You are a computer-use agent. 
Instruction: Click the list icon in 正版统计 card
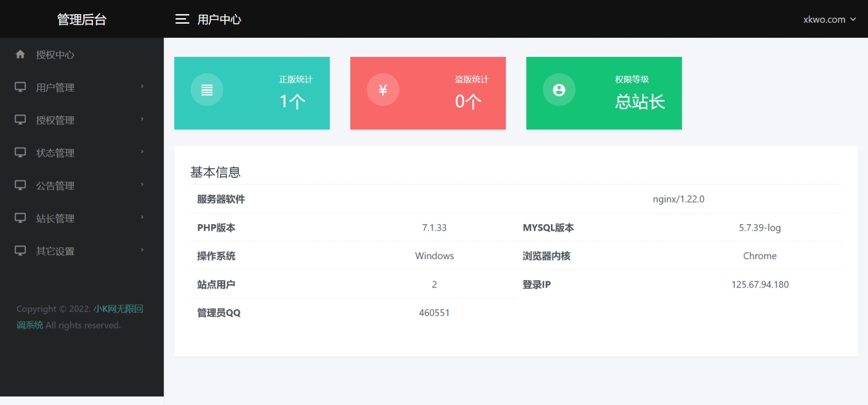pyautogui.click(x=207, y=90)
